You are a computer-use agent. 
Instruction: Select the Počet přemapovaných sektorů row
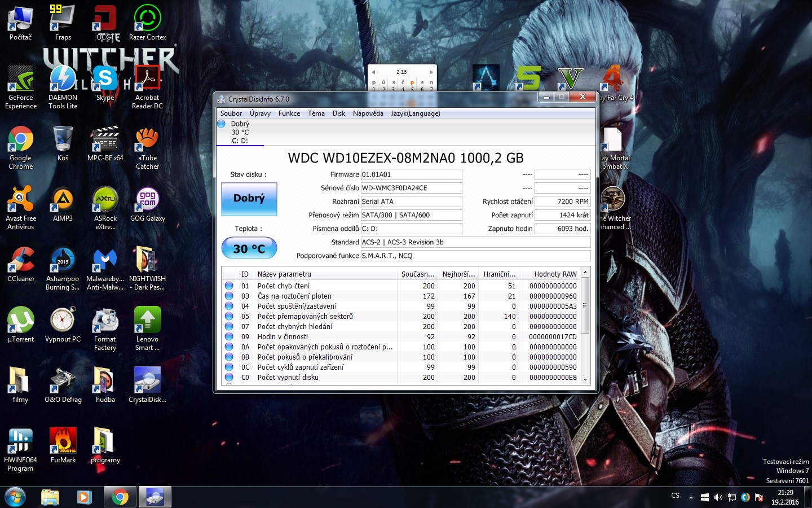(x=401, y=317)
